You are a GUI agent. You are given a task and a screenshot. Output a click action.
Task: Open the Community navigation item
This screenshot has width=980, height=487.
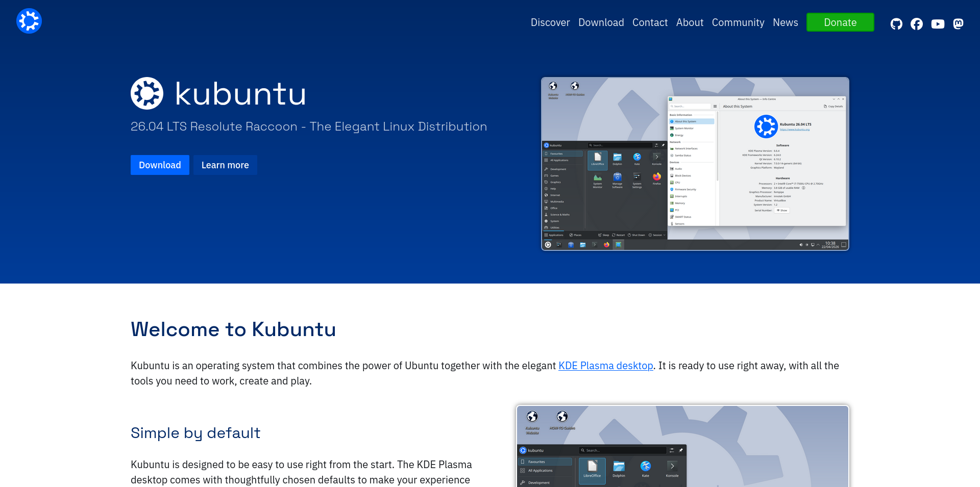point(738,22)
